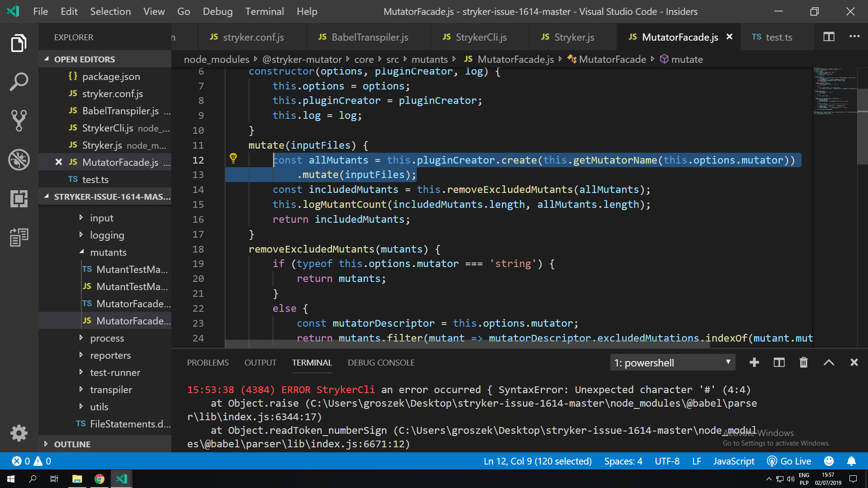Click the JavaScript language mode button

pos(733,461)
